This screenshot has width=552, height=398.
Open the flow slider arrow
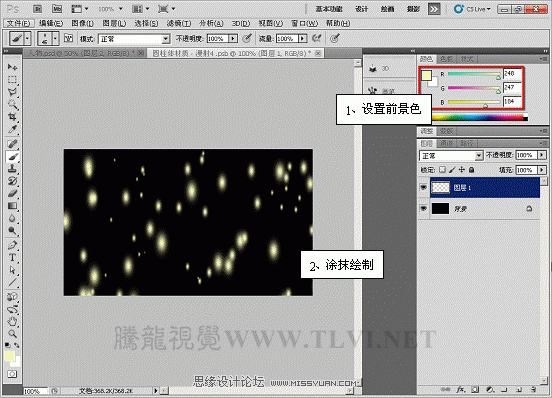click(x=303, y=38)
